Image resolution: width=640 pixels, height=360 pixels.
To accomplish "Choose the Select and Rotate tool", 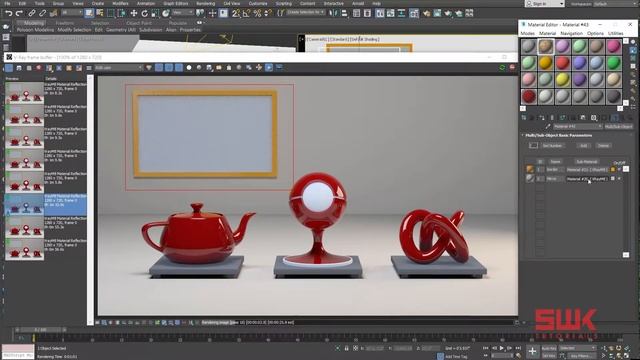I will click(144, 13).
